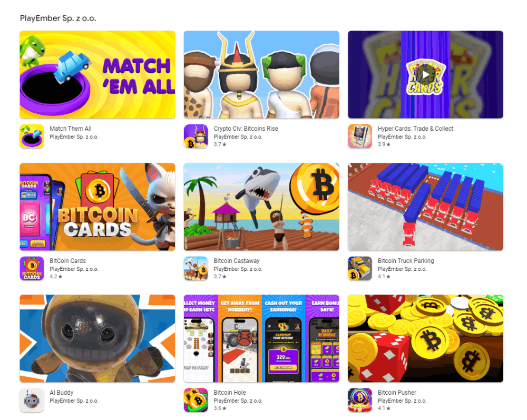This screenshot has height=420, width=527.
Task: Click the Bitcoin Castaway app icon
Action: [x=196, y=268]
